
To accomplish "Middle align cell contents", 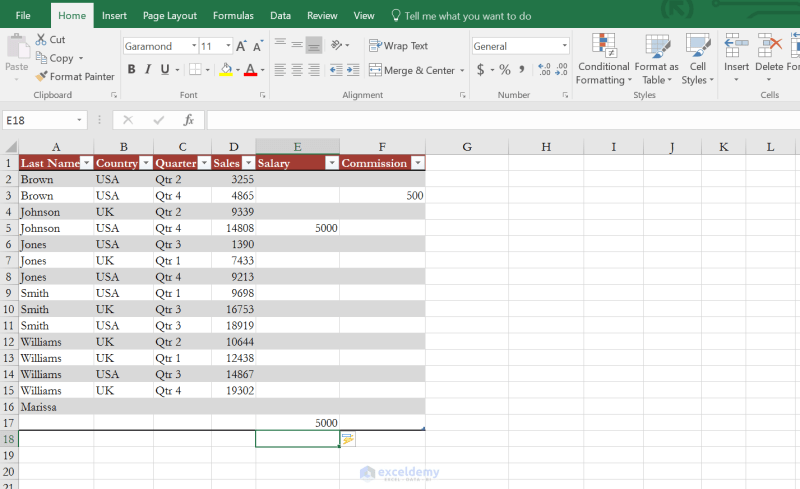I will tap(297, 45).
